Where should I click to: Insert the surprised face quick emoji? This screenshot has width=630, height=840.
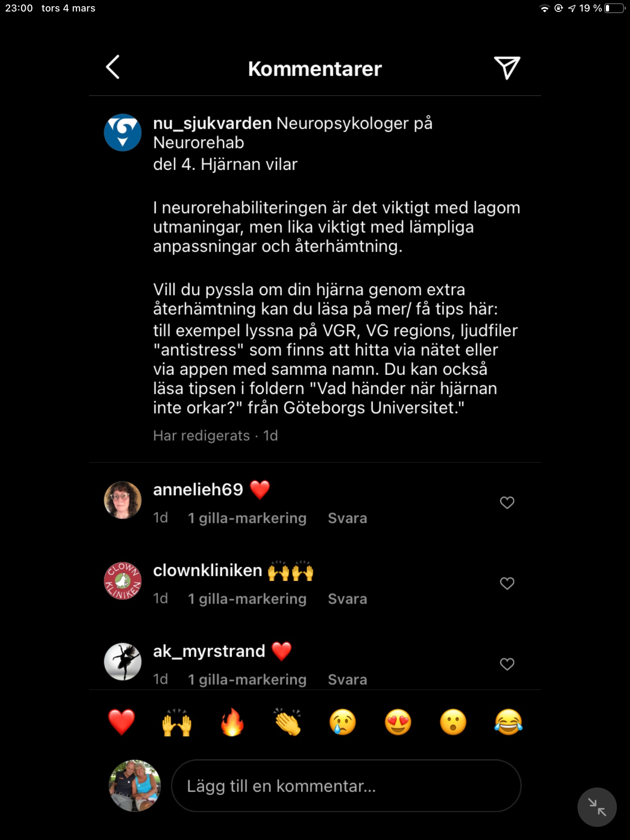click(453, 722)
